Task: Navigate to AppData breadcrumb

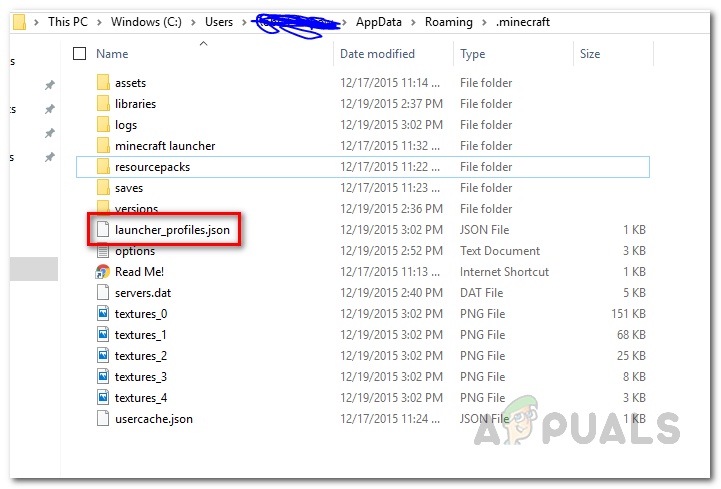Action: 378,22
